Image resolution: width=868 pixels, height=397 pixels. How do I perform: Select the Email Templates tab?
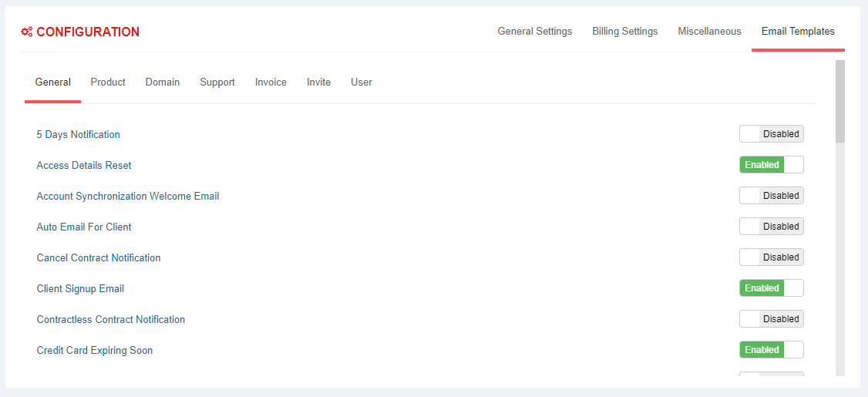[799, 32]
